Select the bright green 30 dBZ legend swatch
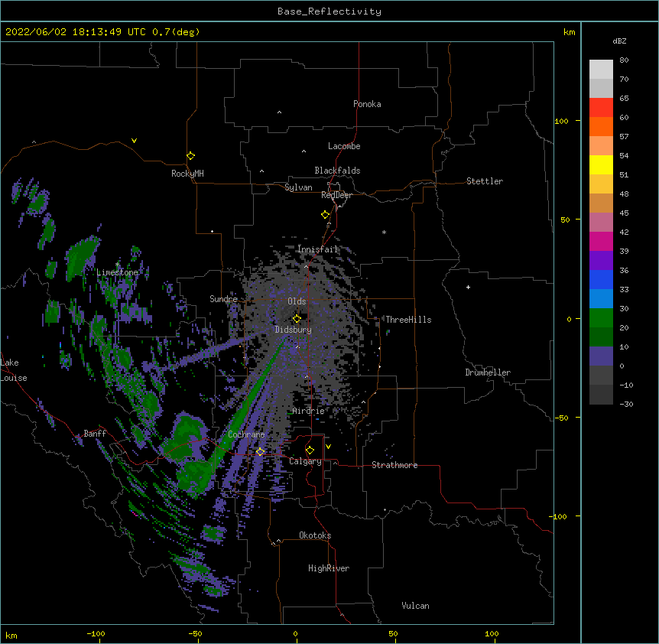The width and height of the screenshot is (659, 644). point(601,318)
